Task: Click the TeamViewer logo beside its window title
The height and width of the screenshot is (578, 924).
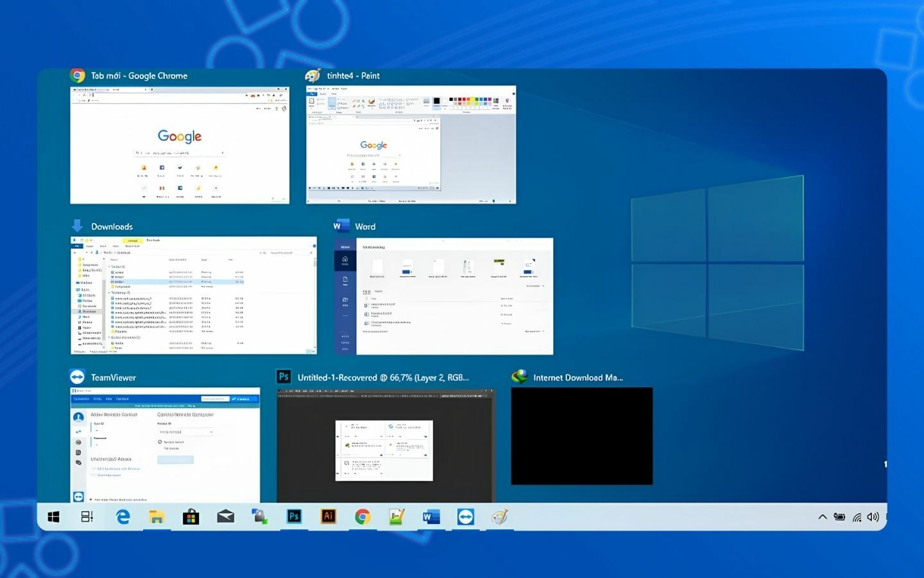Action: pos(78,377)
